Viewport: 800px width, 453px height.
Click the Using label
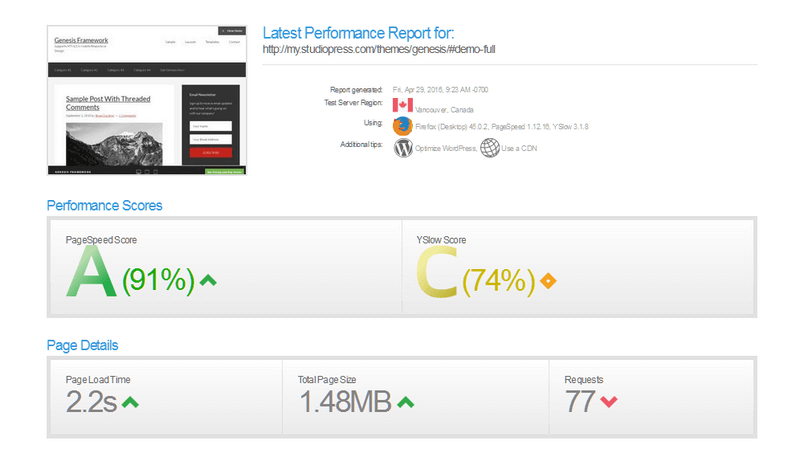(373, 123)
